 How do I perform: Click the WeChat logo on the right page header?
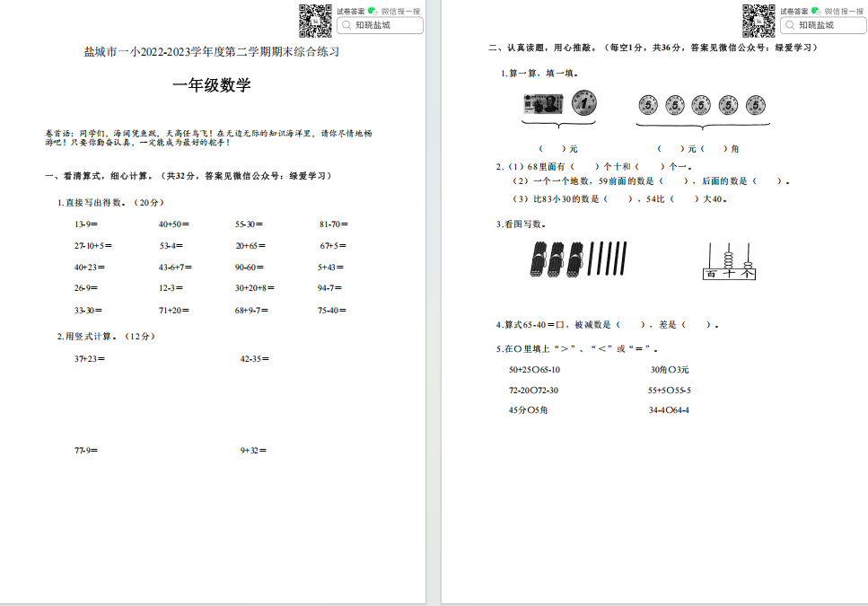[816, 11]
